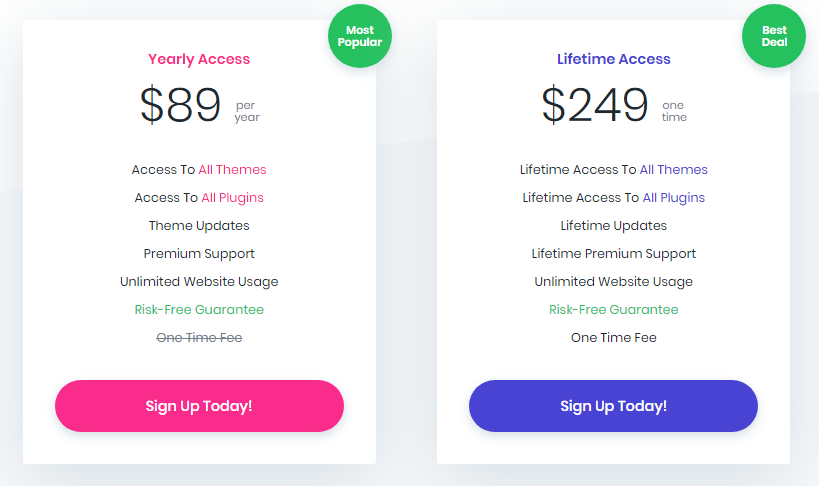The height and width of the screenshot is (486, 819).
Task: Click the $89 price figure
Action: (180, 105)
